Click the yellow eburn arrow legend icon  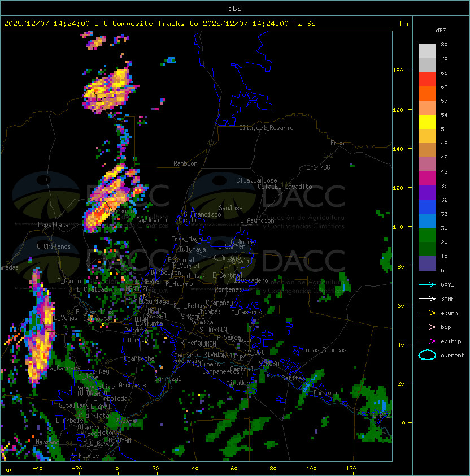(x=427, y=313)
